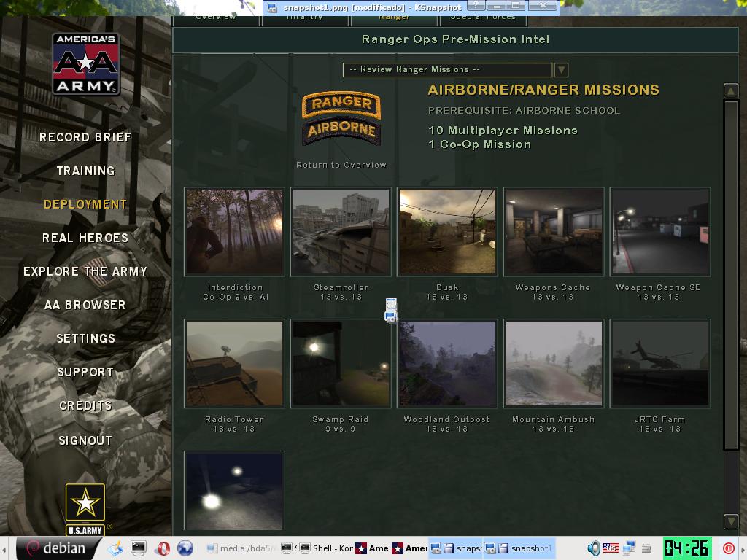Switch to media:/hda5 taskbar window

(x=242, y=548)
